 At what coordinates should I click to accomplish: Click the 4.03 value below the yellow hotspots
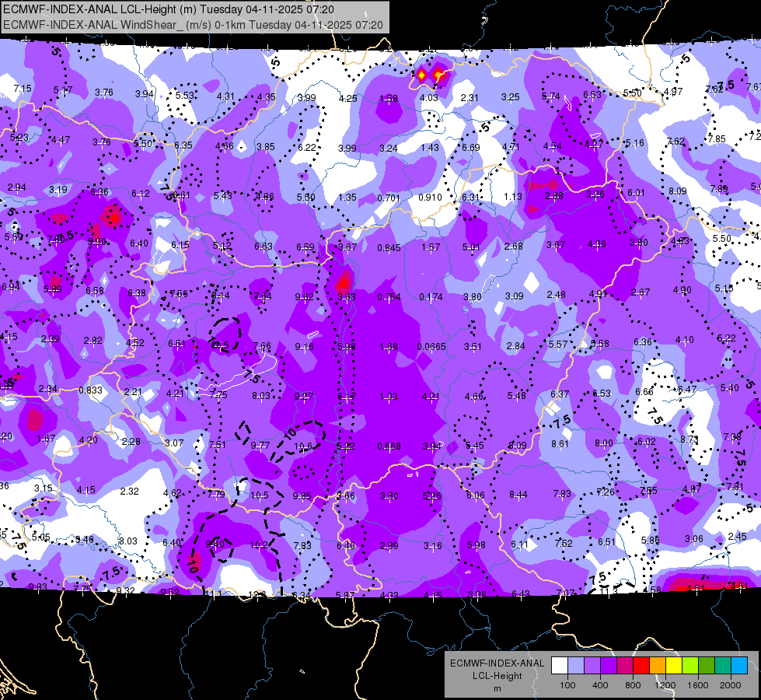tap(429, 98)
